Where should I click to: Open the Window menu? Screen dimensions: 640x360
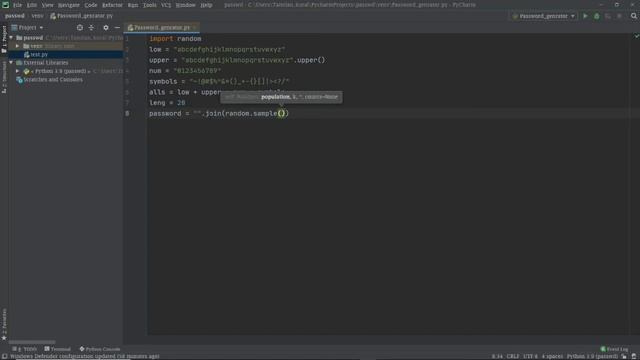(185, 5)
